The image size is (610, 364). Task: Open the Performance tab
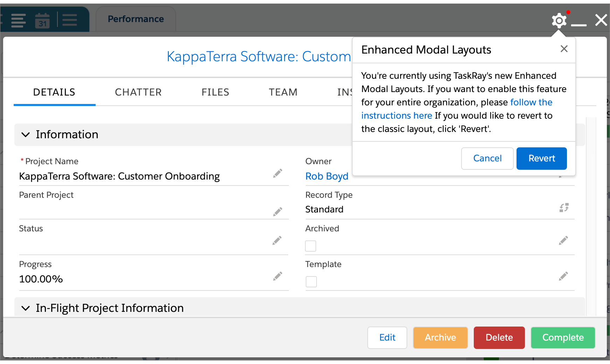click(x=136, y=19)
